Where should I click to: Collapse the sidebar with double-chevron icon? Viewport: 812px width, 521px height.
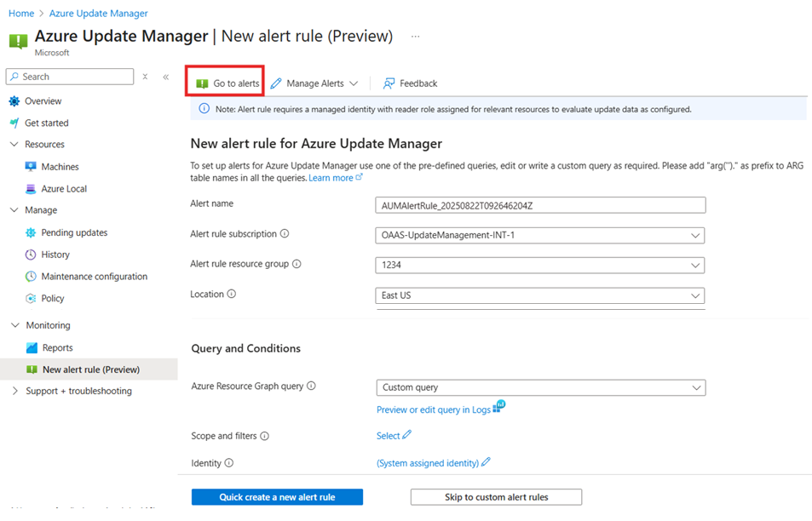(166, 77)
